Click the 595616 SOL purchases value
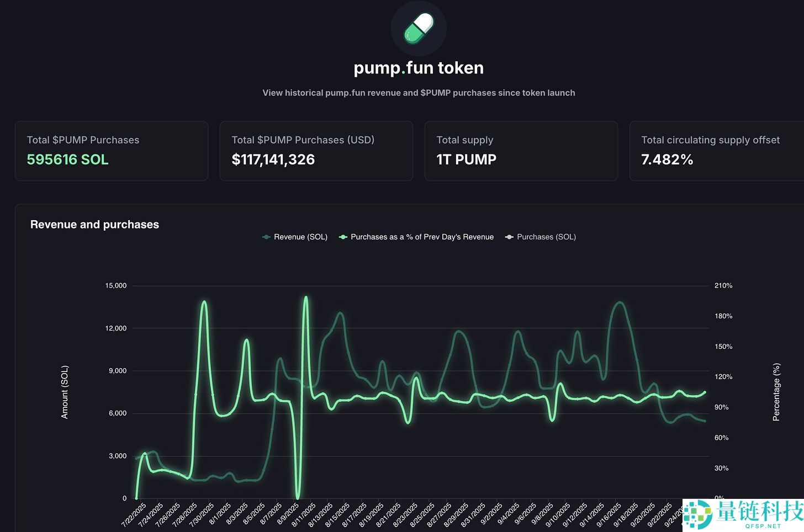 [67, 159]
